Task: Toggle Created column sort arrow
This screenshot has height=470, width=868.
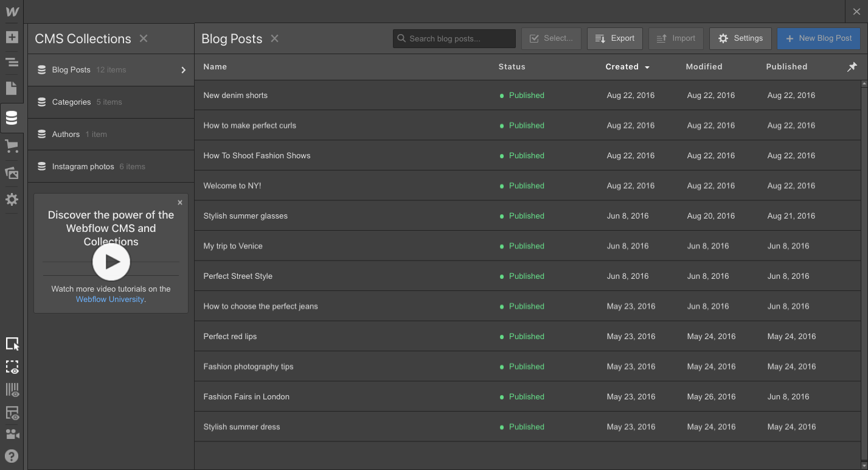Action: coord(647,68)
